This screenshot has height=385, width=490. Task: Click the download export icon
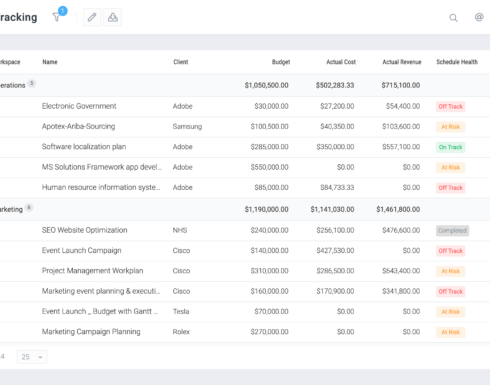point(113,17)
